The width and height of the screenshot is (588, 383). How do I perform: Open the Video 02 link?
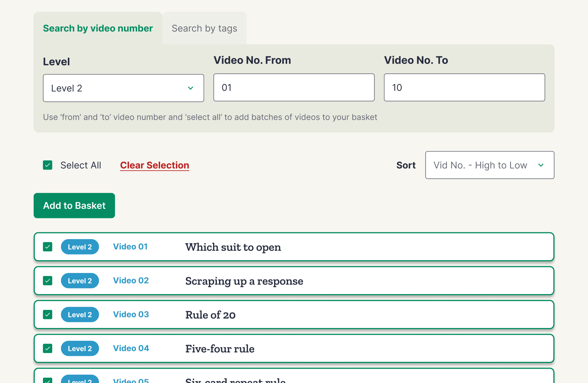click(x=131, y=280)
